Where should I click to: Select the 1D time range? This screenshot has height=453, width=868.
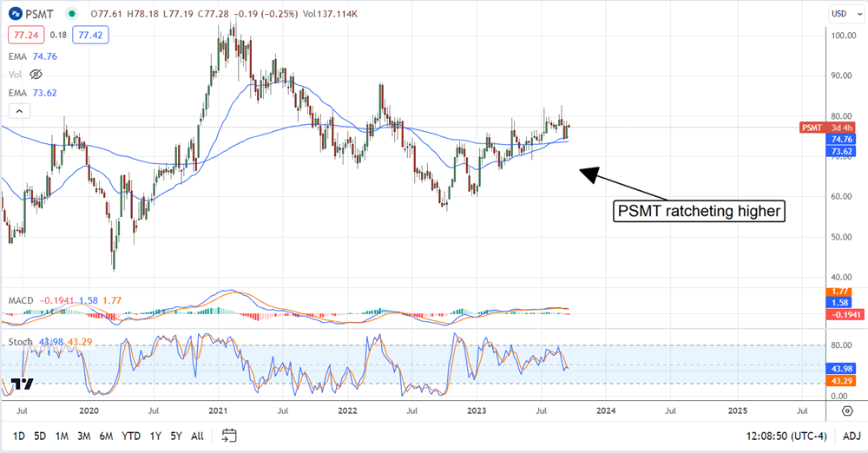click(x=19, y=437)
